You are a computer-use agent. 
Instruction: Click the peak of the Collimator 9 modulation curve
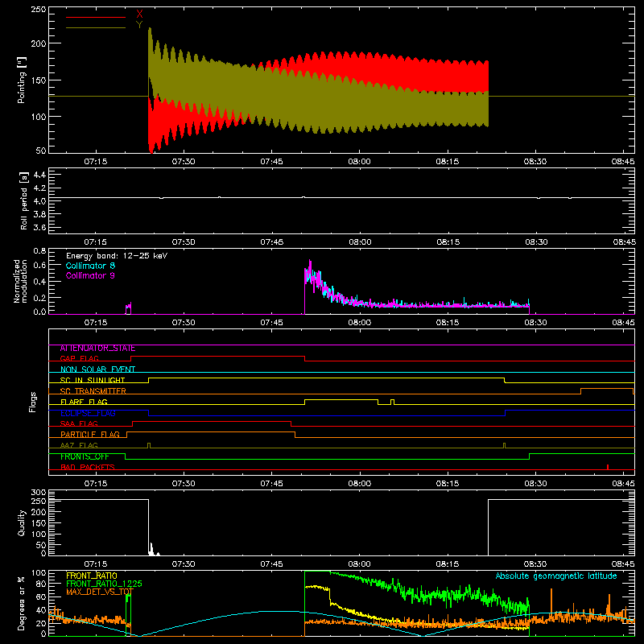pyautogui.click(x=310, y=260)
